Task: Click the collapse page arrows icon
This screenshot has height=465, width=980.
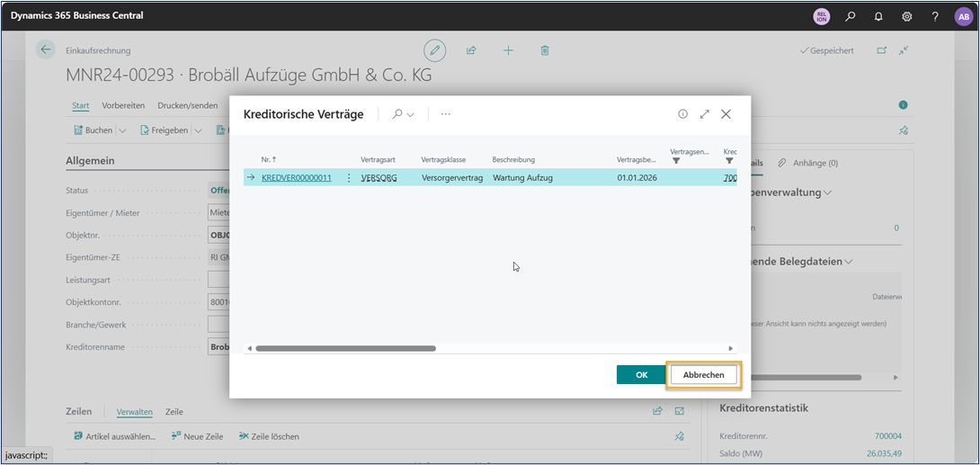Action: coord(903,50)
